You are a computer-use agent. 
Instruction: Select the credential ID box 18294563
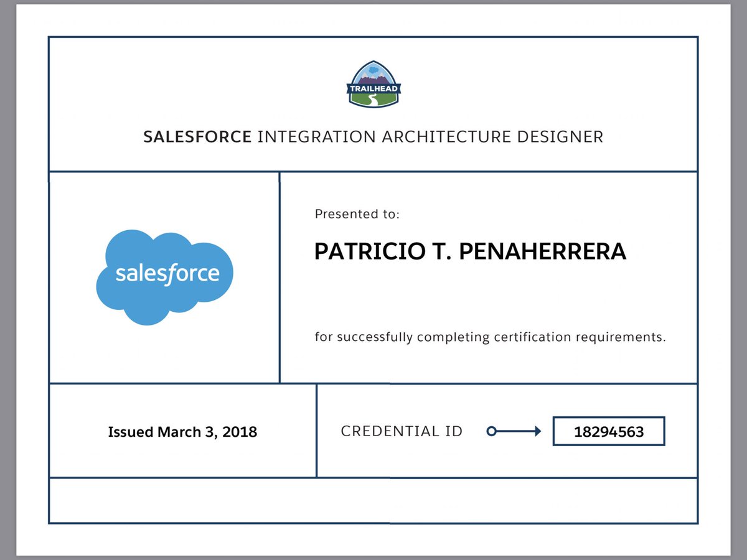pyautogui.click(x=609, y=431)
